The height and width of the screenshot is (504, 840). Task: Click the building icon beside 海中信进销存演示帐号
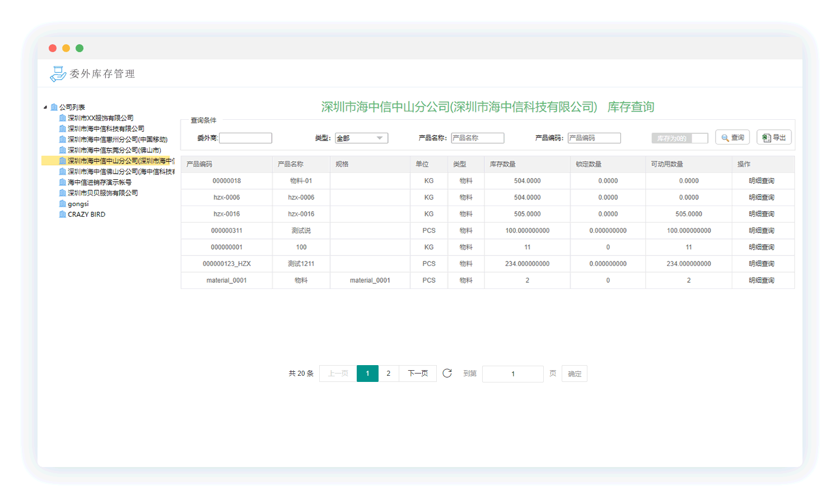click(x=63, y=183)
